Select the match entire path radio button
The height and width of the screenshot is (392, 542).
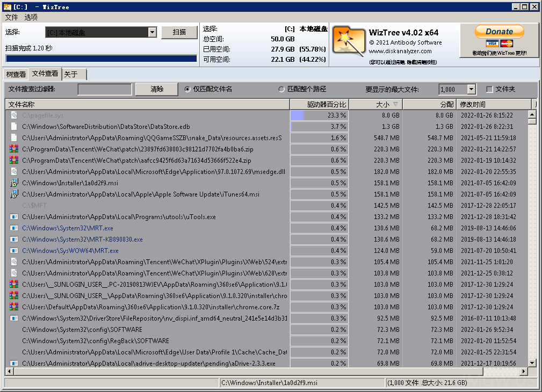281,89
